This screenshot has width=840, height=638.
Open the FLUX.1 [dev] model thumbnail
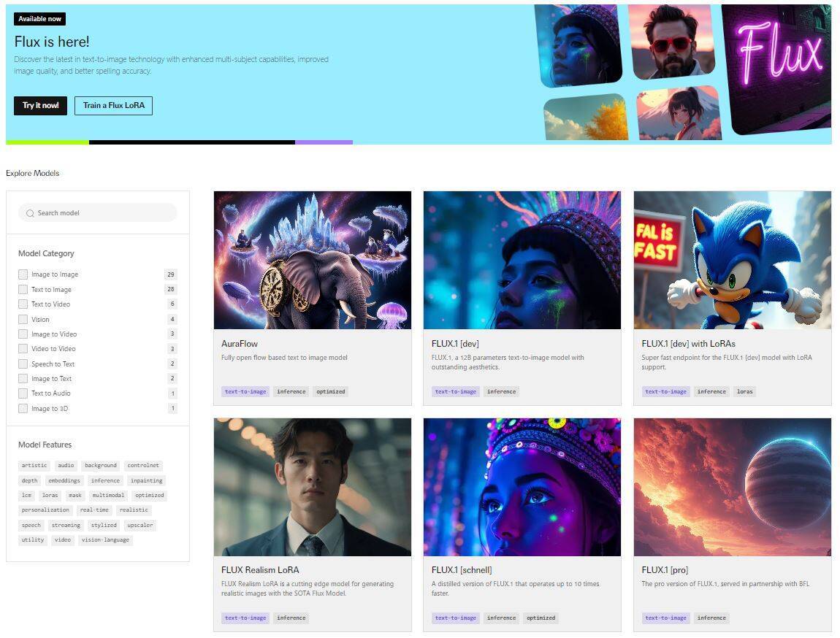(x=522, y=260)
